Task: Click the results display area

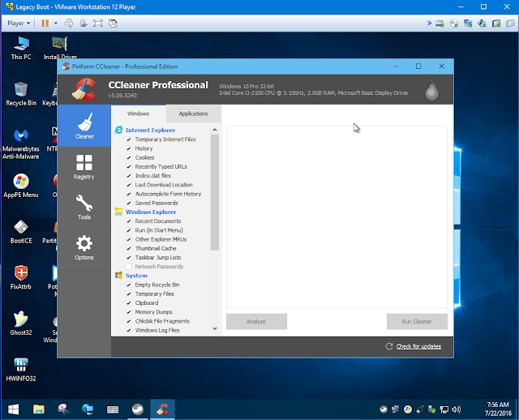Action: click(x=337, y=217)
